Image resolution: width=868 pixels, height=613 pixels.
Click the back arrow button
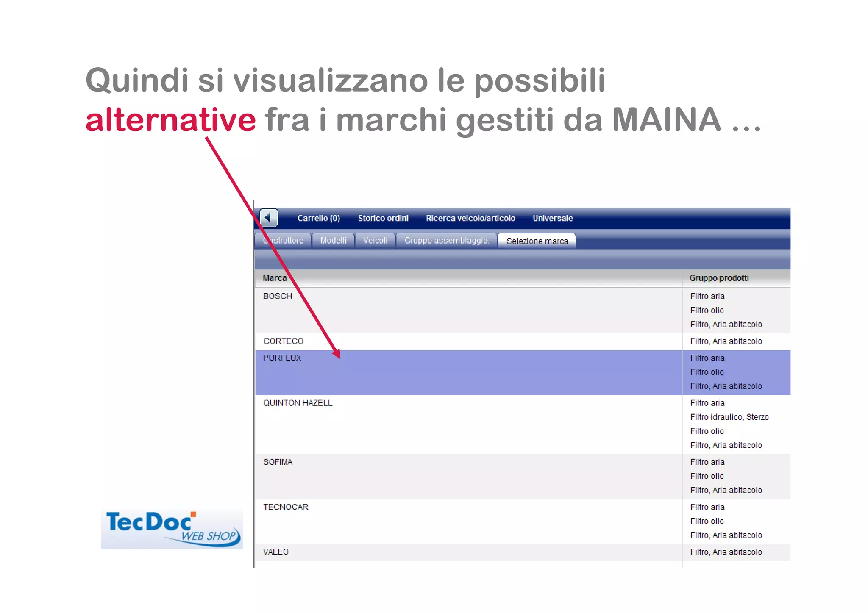268,218
